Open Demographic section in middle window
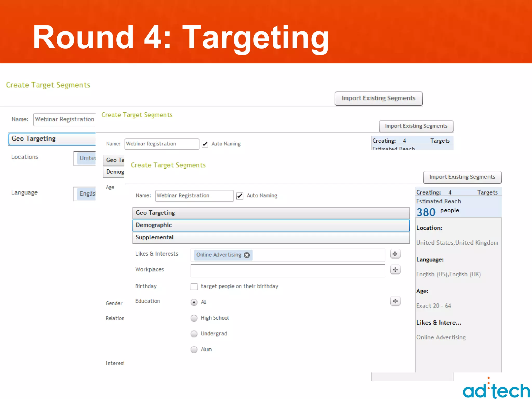Image resolution: width=532 pixels, height=399 pixels. (x=114, y=172)
